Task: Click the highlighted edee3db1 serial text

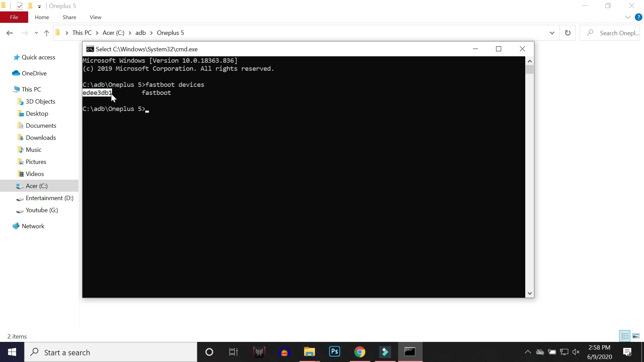Action: [x=97, y=93]
